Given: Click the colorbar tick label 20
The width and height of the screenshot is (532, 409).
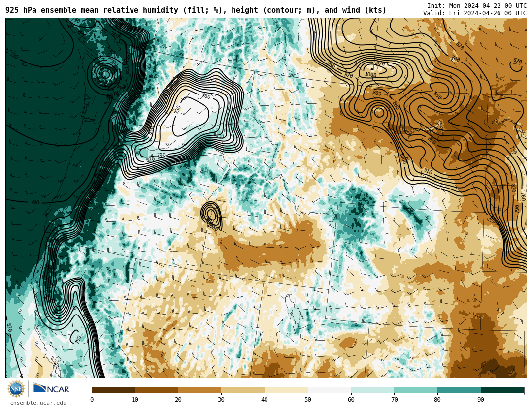Looking at the screenshot, I should click(x=178, y=400).
